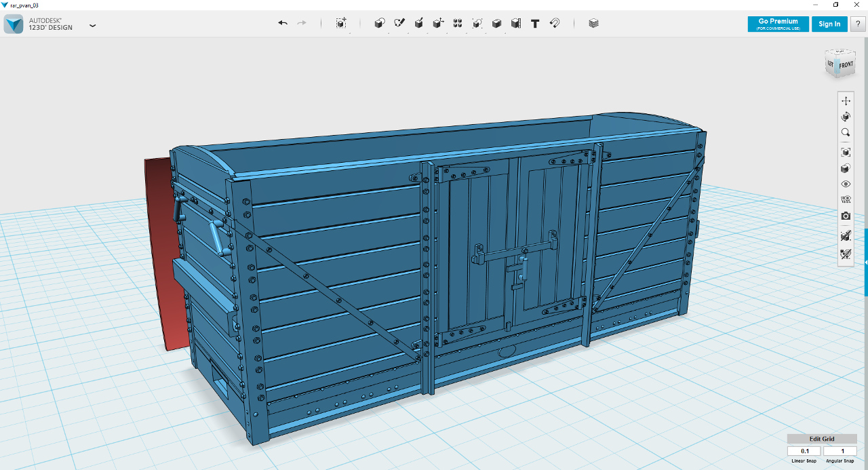This screenshot has width=868, height=470.
Task: Select the Text tool
Action: coord(535,23)
